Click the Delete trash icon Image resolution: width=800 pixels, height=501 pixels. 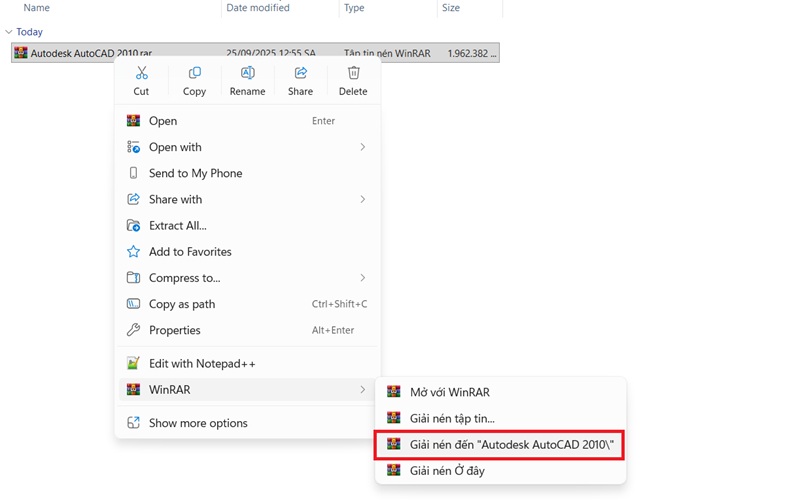click(x=354, y=73)
